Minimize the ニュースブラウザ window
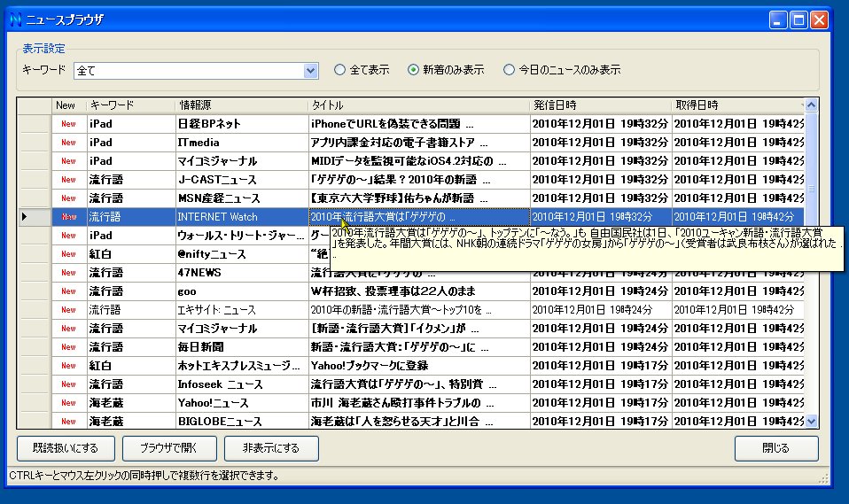Viewport: 849px width, 504px height. [x=777, y=20]
